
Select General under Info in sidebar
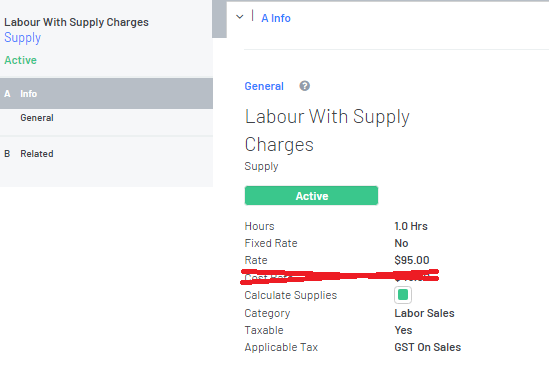(37, 118)
